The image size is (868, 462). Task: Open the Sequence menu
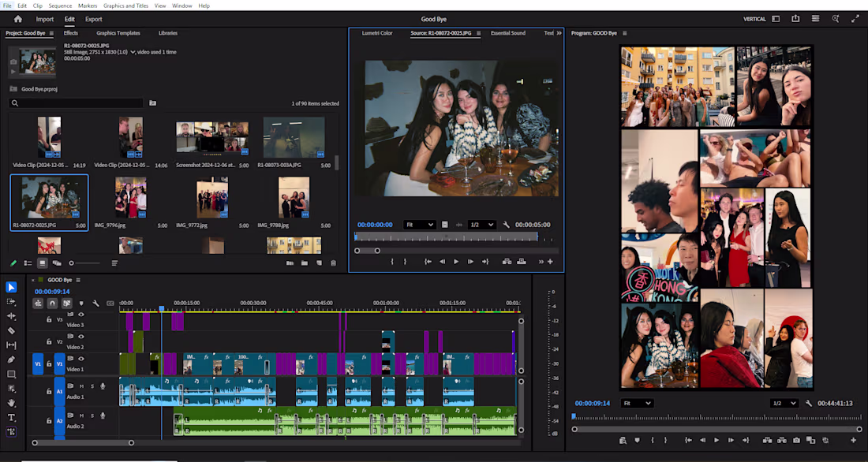(60, 6)
